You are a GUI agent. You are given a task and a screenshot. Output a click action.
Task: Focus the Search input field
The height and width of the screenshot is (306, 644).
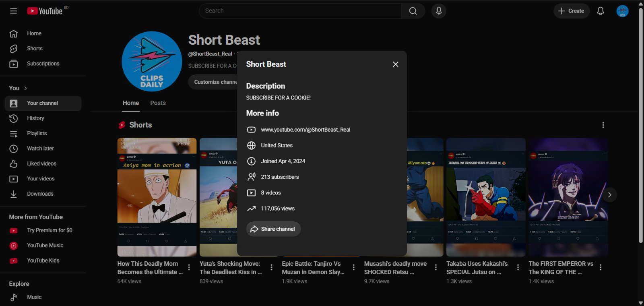300,11
